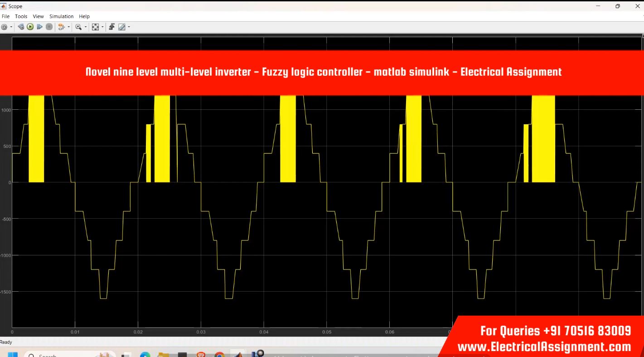This screenshot has width=644, height=357.
Task: Expand the dropdown arrow beside the gear icon
Action: click(x=10, y=27)
